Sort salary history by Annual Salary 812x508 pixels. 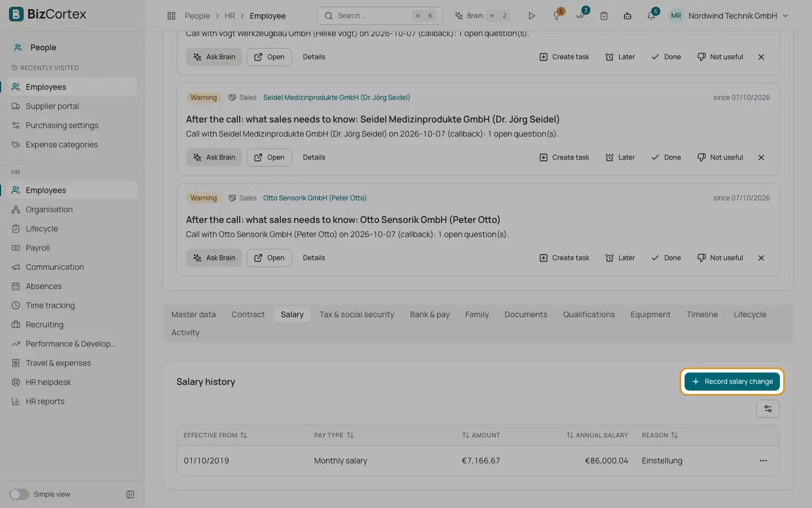(x=597, y=435)
